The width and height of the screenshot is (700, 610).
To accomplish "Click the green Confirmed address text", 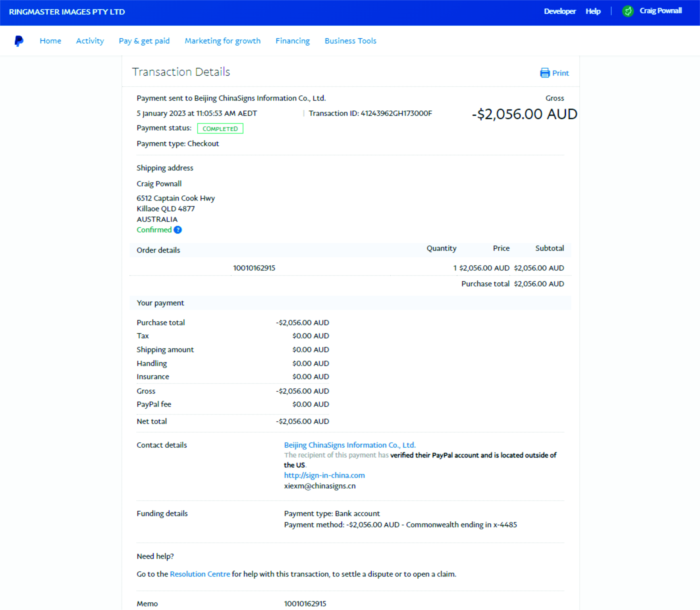I will (x=154, y=230).
